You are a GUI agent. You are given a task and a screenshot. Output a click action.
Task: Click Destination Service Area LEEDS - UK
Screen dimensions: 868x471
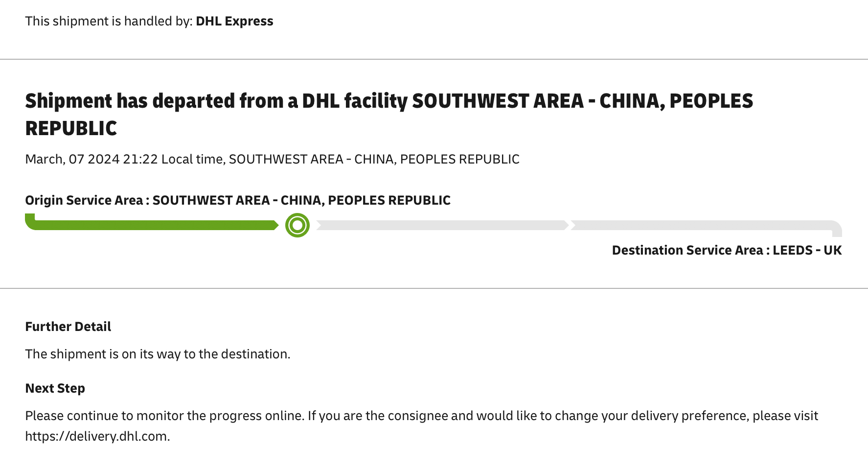click(x=727, y=250)
